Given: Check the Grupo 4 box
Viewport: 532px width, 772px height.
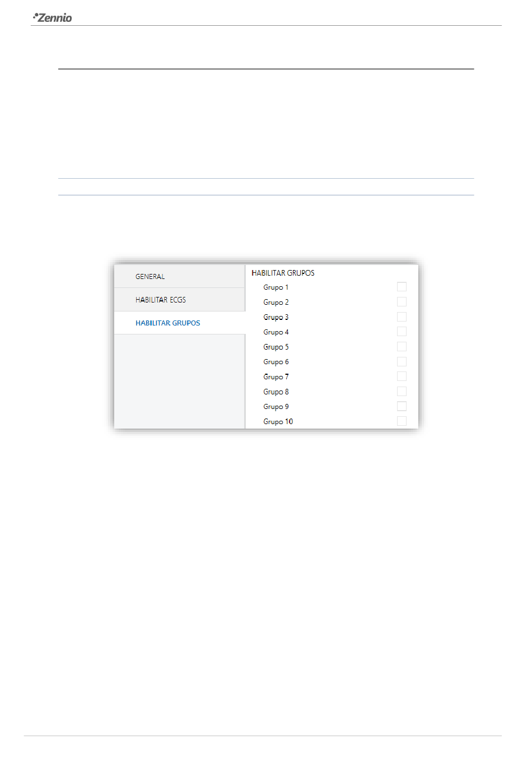Looking at the screenshot, I should coord(402,332).
